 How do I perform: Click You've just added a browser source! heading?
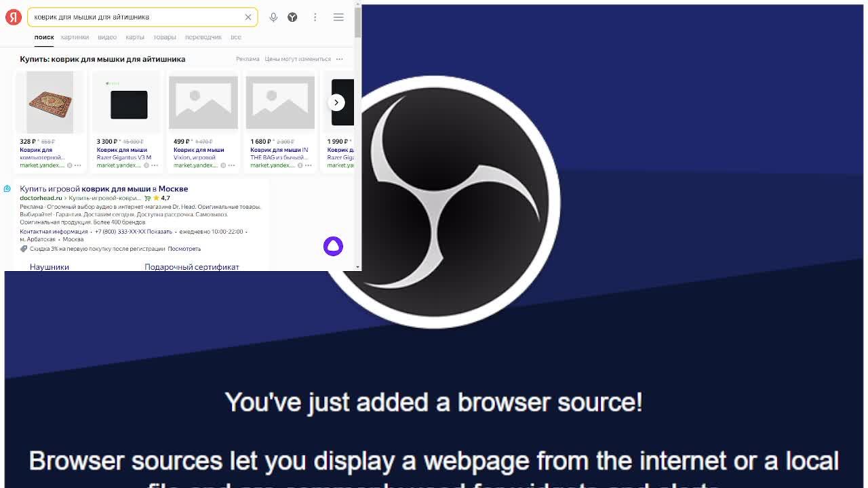[x=434, y=402]
